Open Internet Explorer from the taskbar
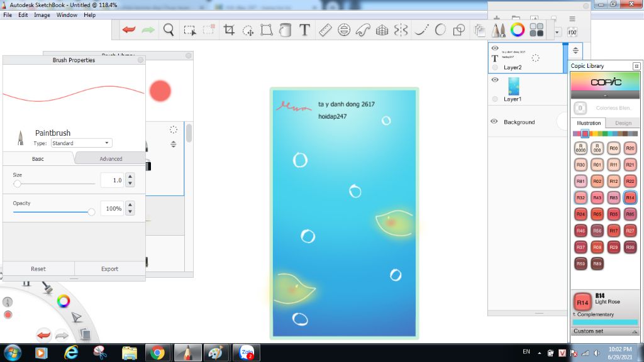Image resolution: width=644 pixels, height=362 pixels. coord(71,353)
